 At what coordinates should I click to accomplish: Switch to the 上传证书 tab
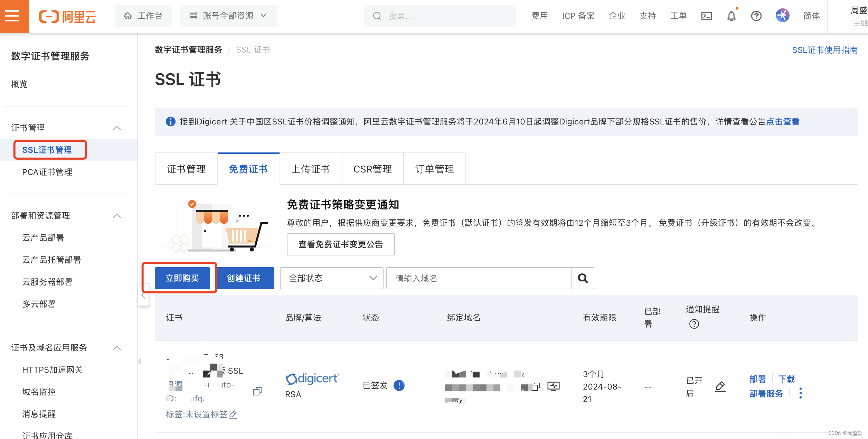pyautogui.click(x=310, y=169)
